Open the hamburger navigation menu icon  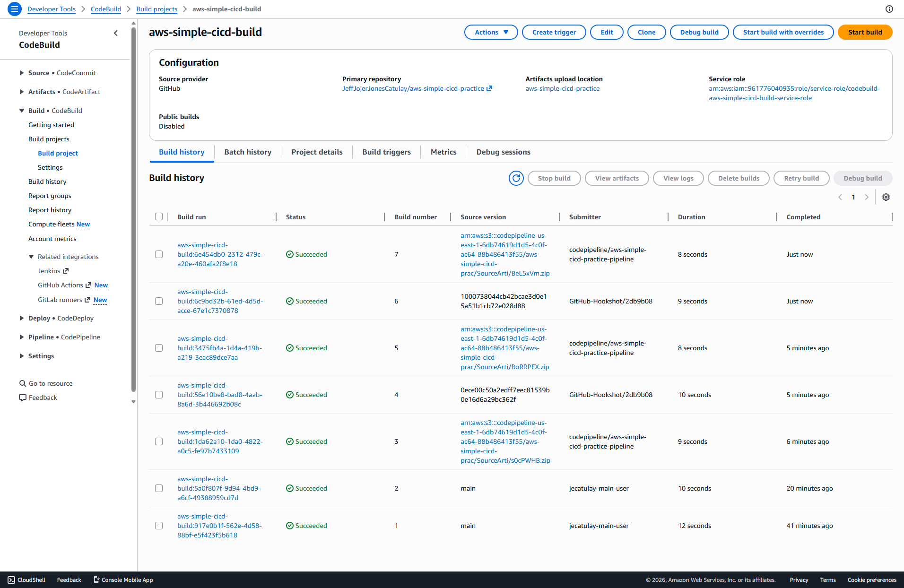[15, 9]
